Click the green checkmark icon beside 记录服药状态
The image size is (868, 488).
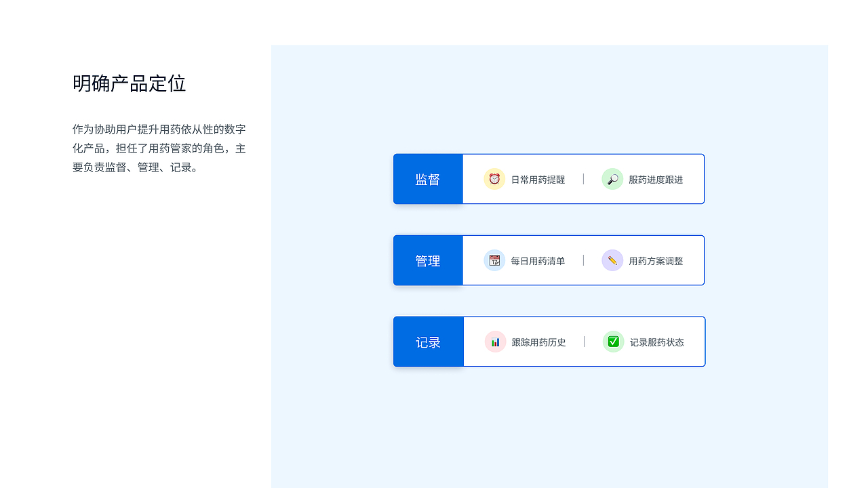(x=613, y=342)
